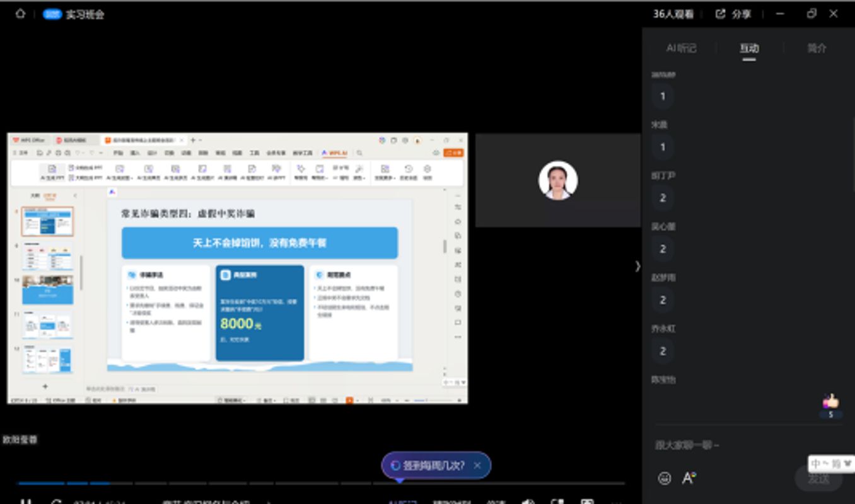Click the middle slide card with 8000元

(x=260, y=313)
